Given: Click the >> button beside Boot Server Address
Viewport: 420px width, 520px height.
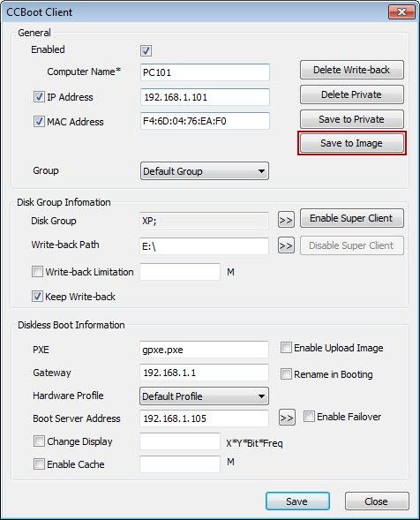Looking at the screenshot, I should 287,418.
